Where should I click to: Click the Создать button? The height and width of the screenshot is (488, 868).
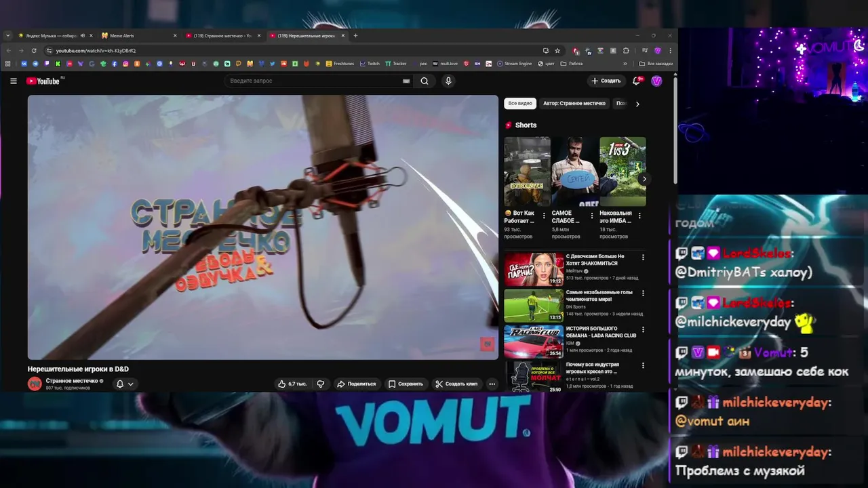606,81
